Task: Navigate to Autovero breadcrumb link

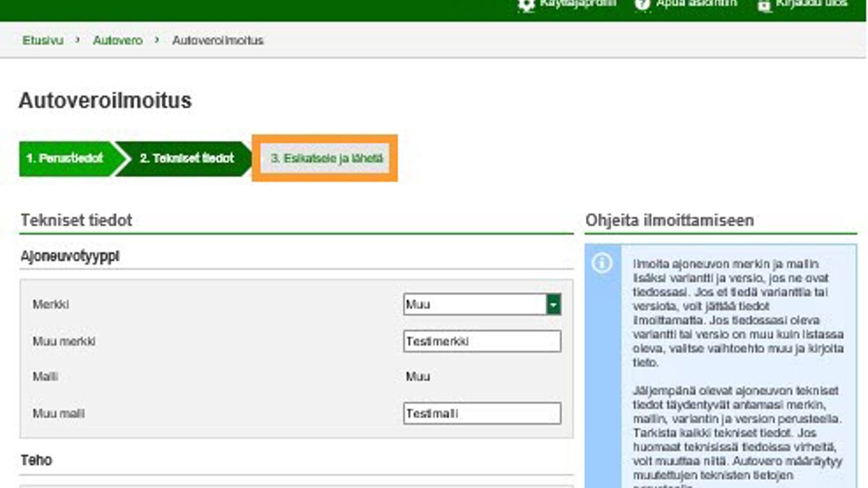Action: (x=116, y=40)
